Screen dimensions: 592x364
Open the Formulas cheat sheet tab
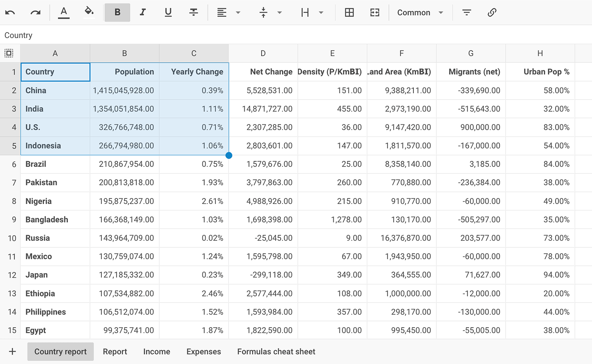(276, 351)
